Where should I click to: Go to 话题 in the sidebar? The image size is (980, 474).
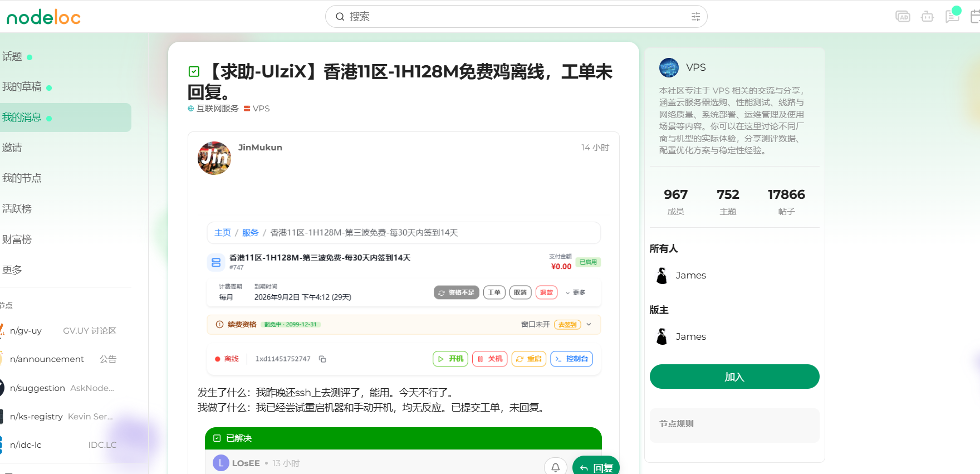(12, 56)
